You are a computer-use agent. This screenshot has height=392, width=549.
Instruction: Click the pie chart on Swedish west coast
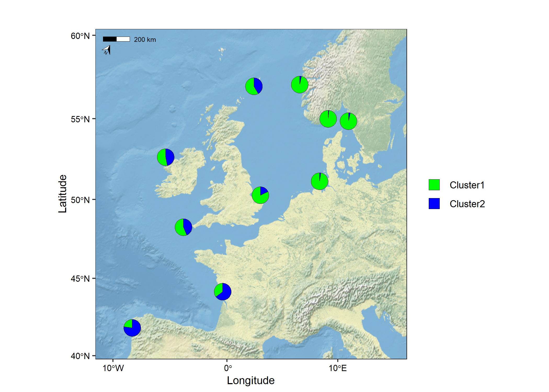point(348,121)
